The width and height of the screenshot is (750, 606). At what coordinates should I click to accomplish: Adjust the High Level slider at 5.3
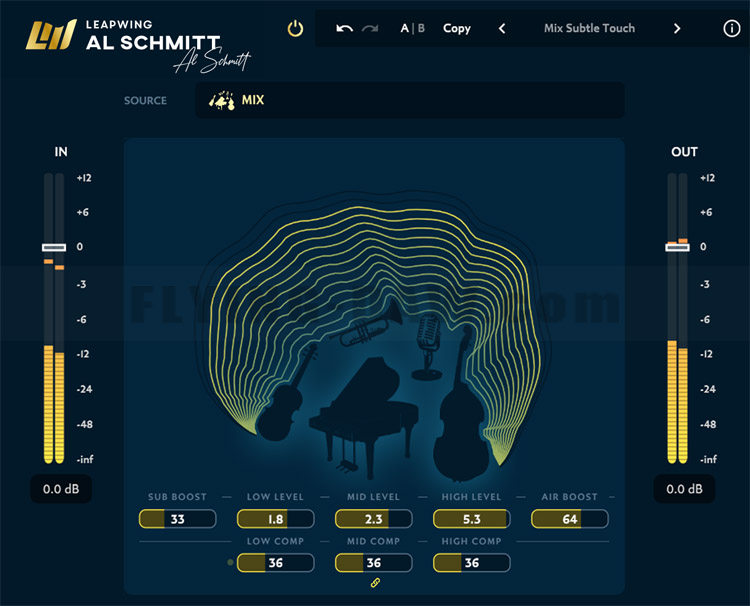[x=472, y=519]
